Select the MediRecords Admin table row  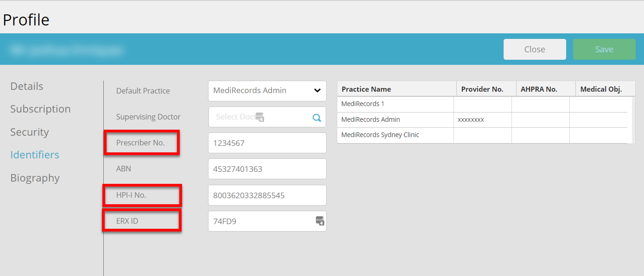[482, 120]
